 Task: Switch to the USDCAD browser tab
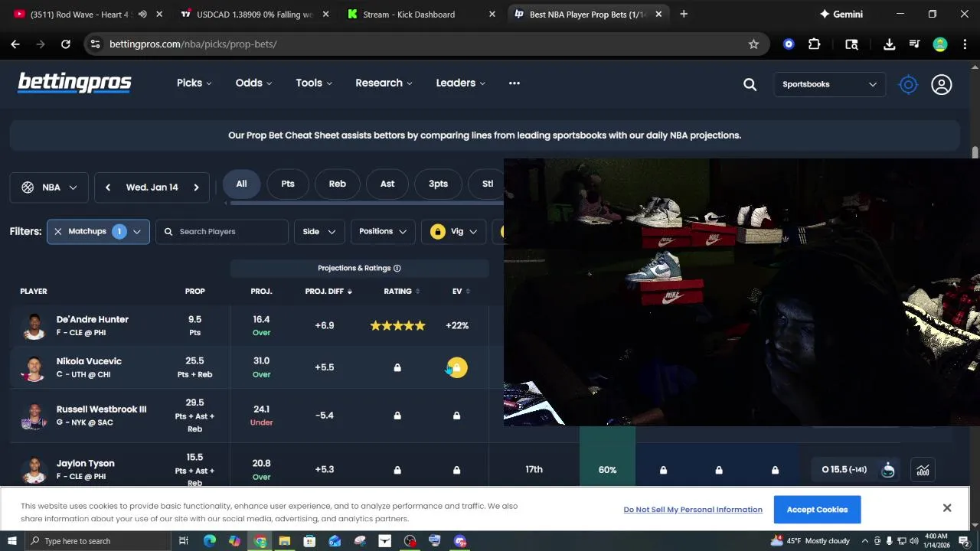point(254,14)
